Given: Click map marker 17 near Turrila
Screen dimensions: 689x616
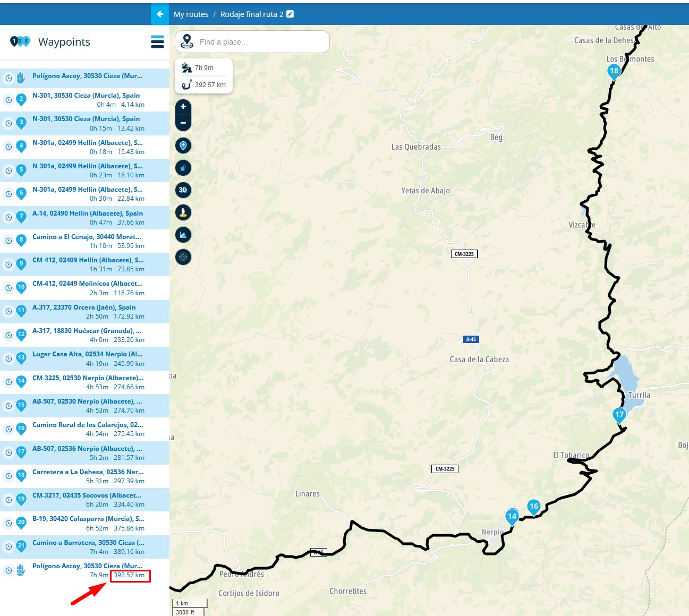Looking at the screenshot, I should pyautogui.click(x=619, y=415).
